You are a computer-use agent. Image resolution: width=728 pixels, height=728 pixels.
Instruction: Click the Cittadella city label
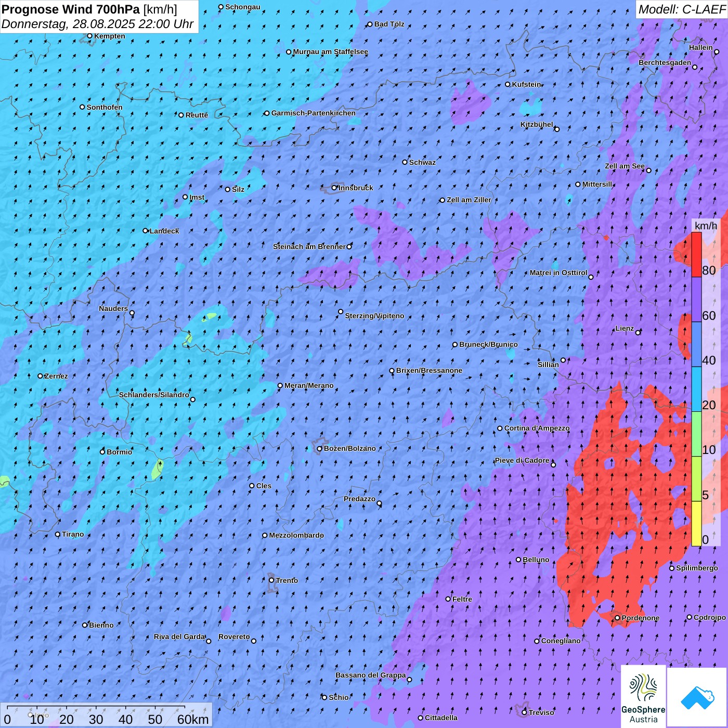[441, 718]
